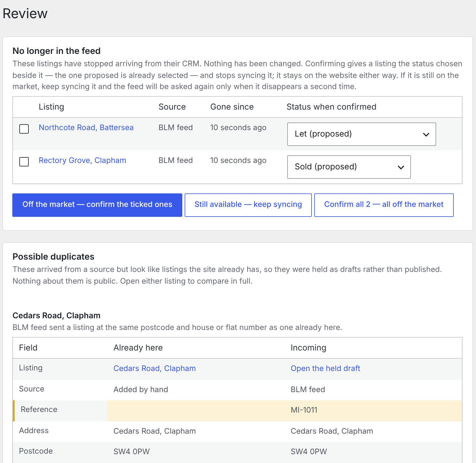The width and height of the screenshot is (476, 463).
Task: Click the Added by hand source cell
Action: tap(141, 389)
